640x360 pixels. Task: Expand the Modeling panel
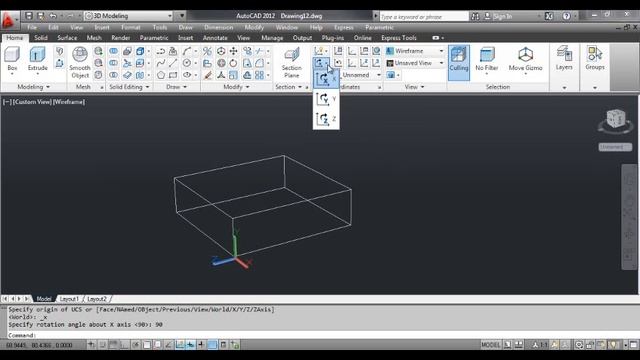pyautogui.click(x=33, y=87)
